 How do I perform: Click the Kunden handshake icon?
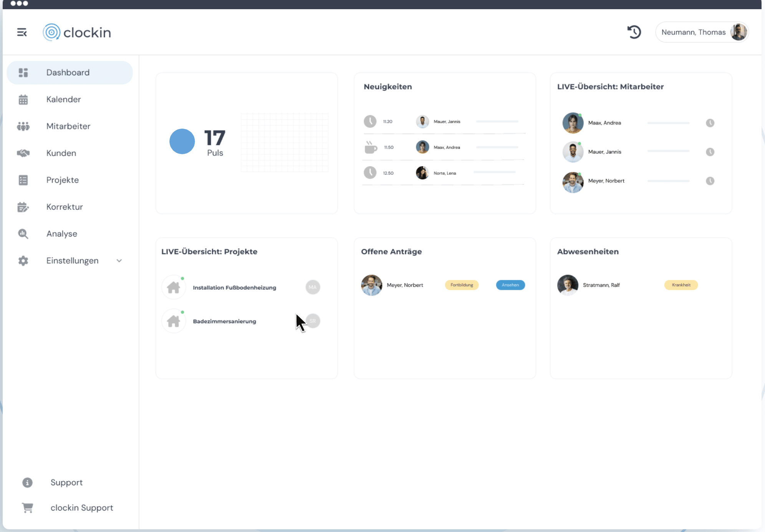point(23,153)
